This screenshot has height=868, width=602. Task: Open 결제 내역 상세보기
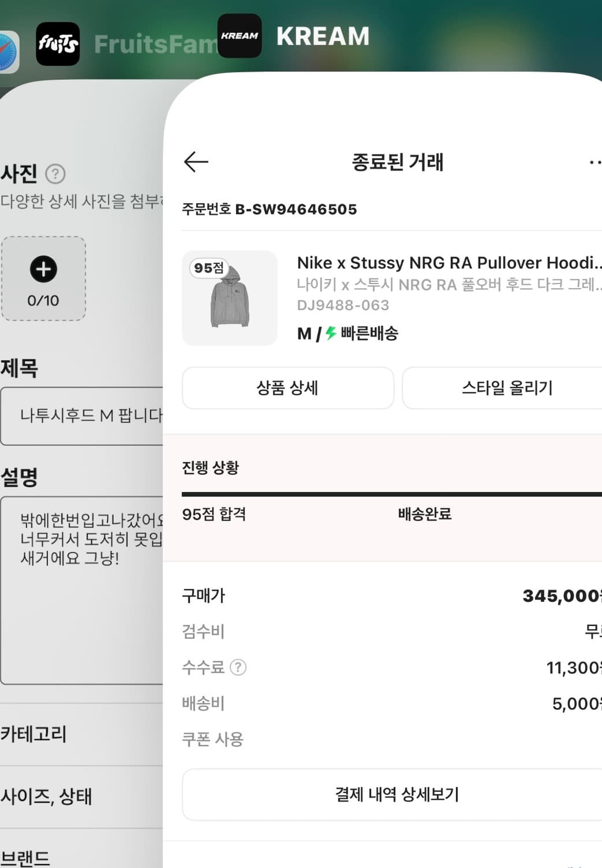point(396,795)
